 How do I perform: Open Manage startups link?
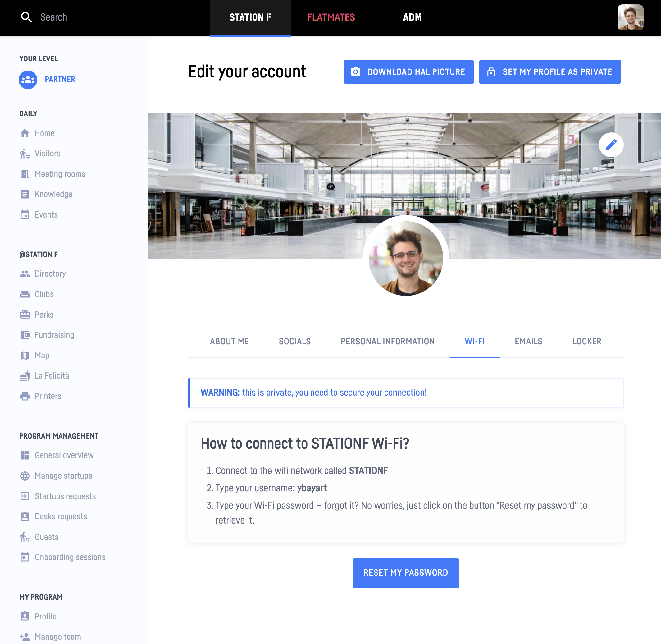click(64, 476)
